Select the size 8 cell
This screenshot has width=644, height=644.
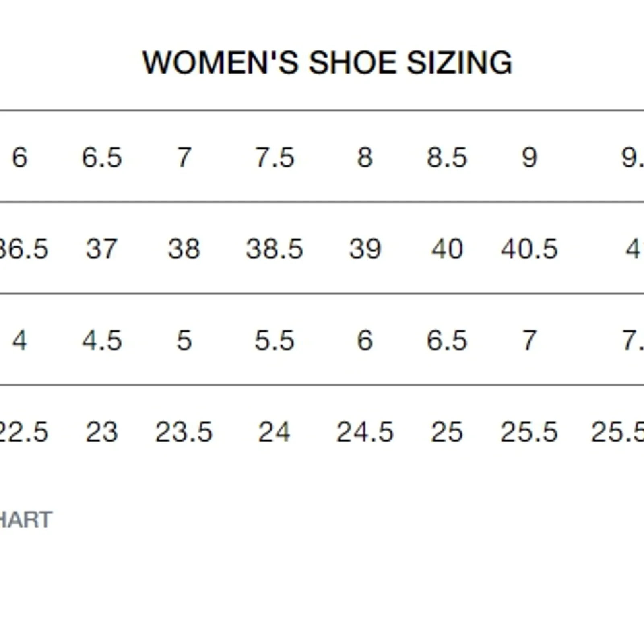point(365,157)
